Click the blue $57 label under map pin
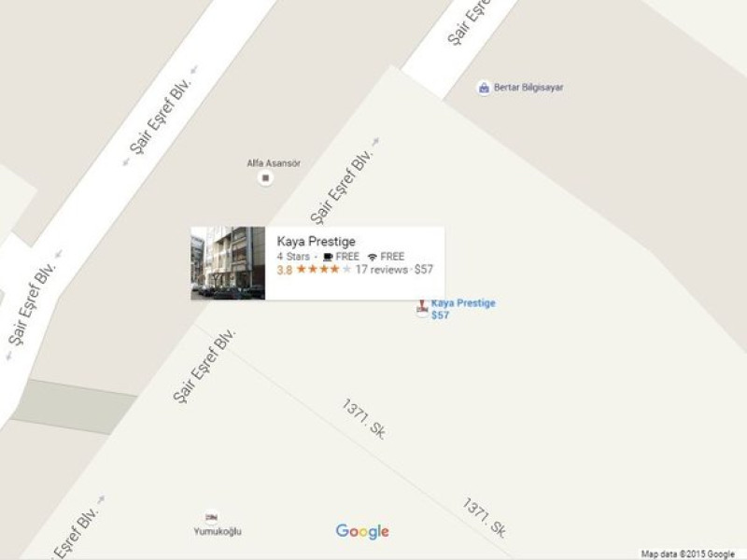The height and width of the screenshot is (560, 747). coord(440,315)
